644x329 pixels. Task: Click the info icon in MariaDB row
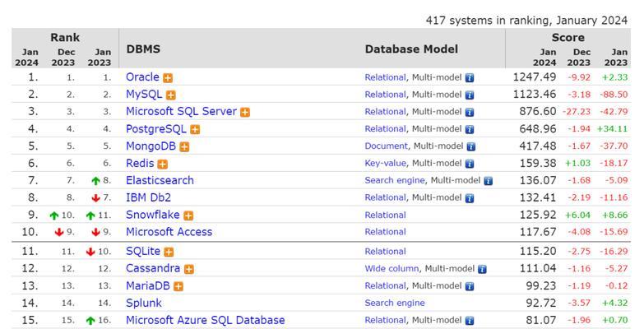click(x=470, y=286)
